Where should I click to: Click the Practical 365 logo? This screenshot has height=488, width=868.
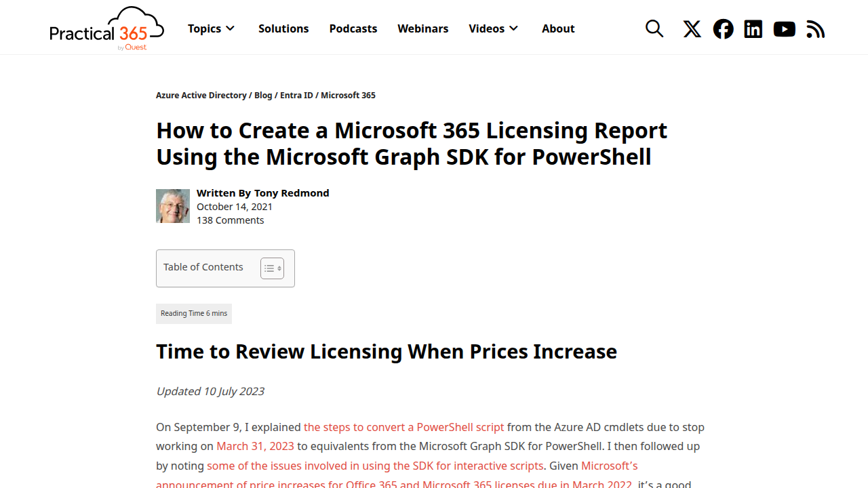(107, 28)
